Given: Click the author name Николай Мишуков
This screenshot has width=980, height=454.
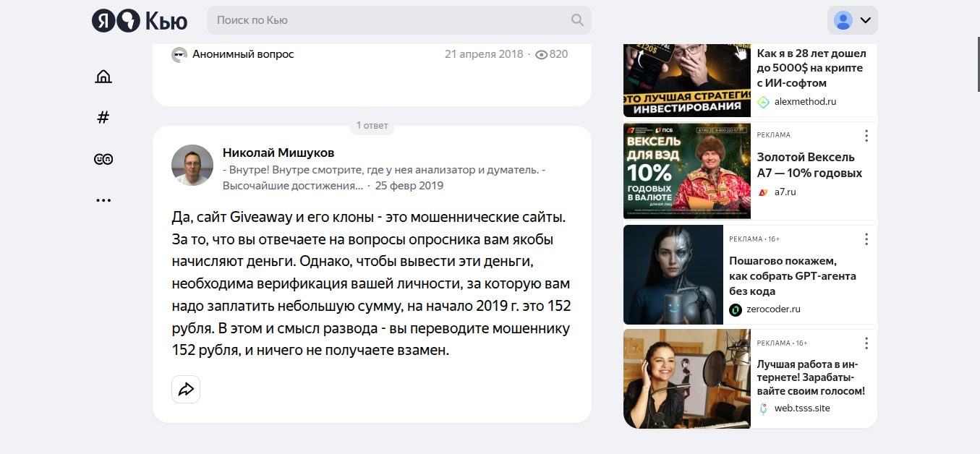Looking at the screenshot, I should tap(278, 153).
